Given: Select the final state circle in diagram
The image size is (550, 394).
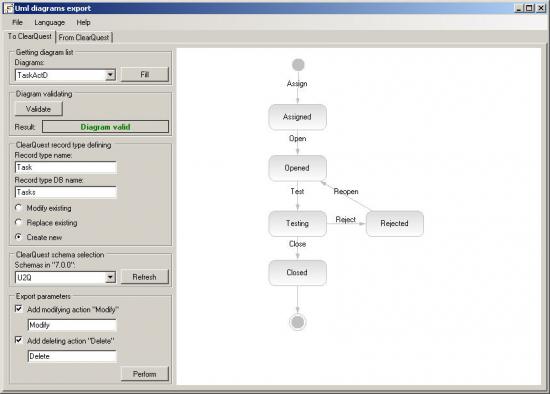Looking at the screenshot, I should coord(298,322).
